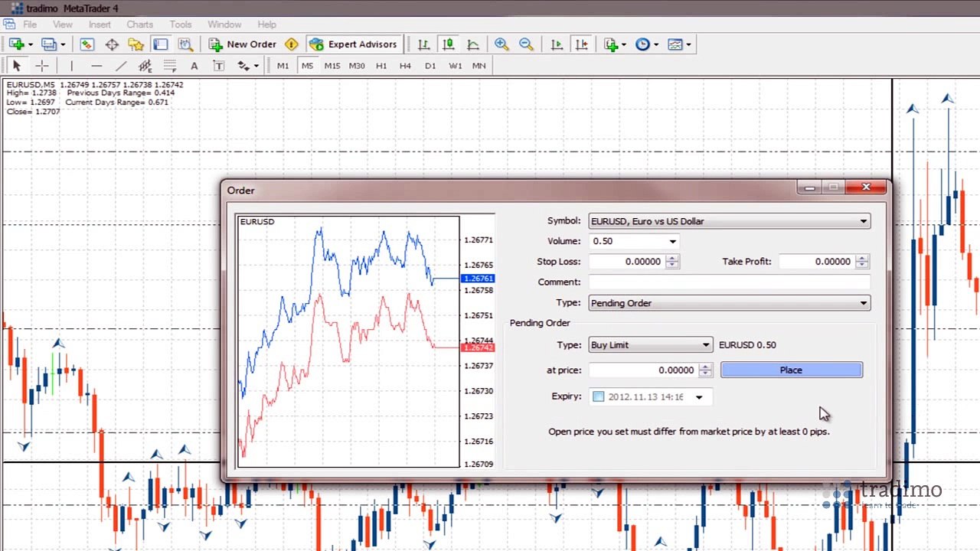
Task: Select the Crosshair tool
Action: click(42, 66)
